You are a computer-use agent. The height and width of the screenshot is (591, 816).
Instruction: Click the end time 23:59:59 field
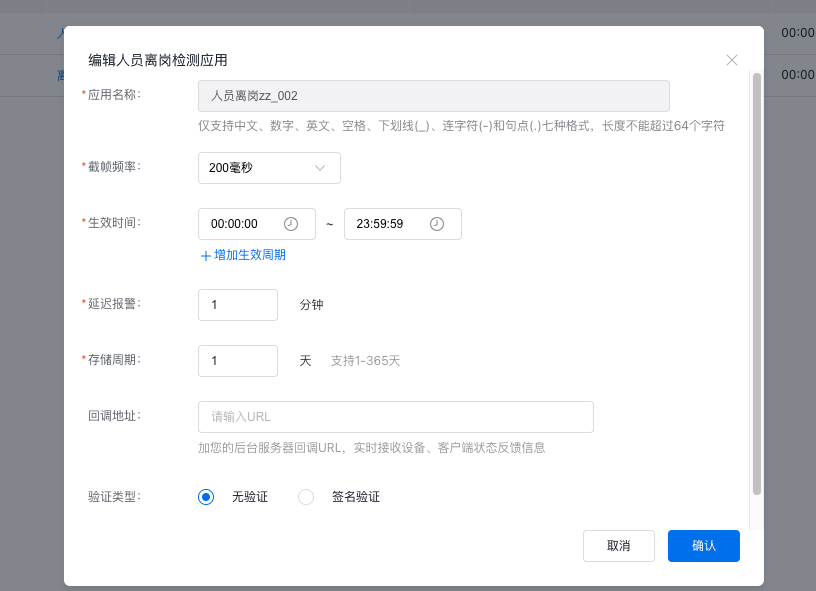(402, 224)
